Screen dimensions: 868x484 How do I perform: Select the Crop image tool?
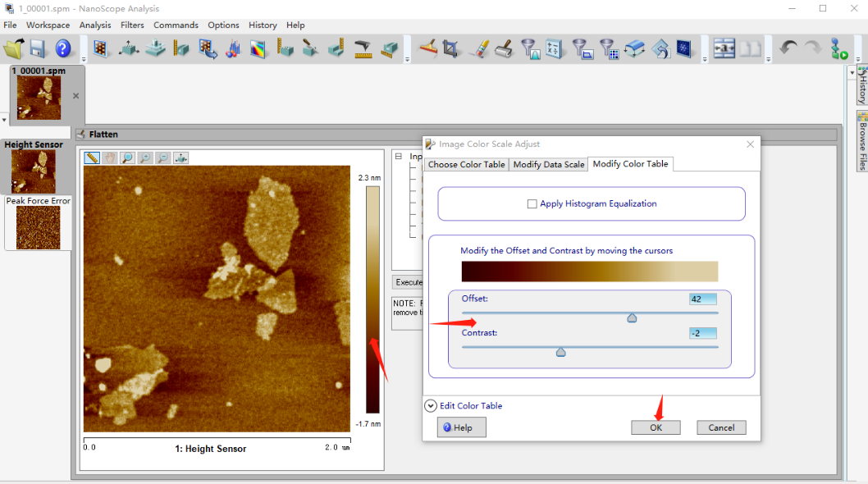coord(450,49)
